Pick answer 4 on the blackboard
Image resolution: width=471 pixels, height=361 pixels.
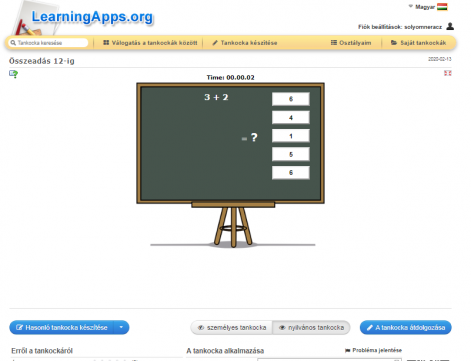click(291, 117)
